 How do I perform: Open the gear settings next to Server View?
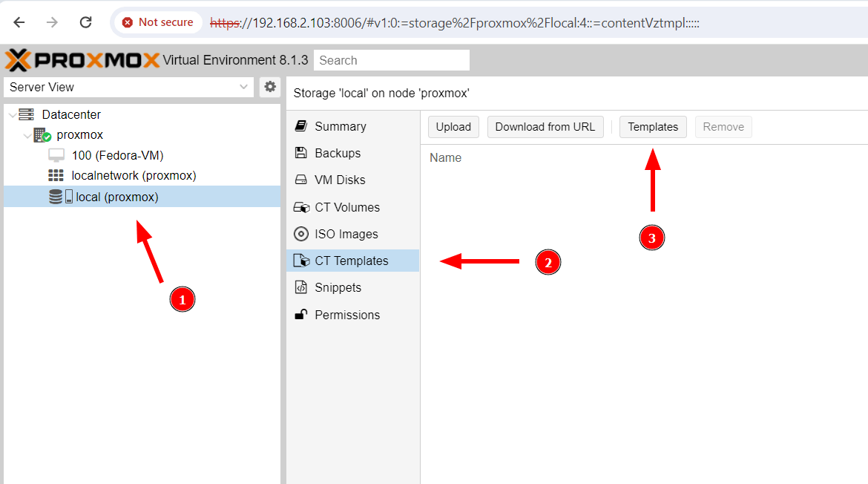click(x=270, y=87)
